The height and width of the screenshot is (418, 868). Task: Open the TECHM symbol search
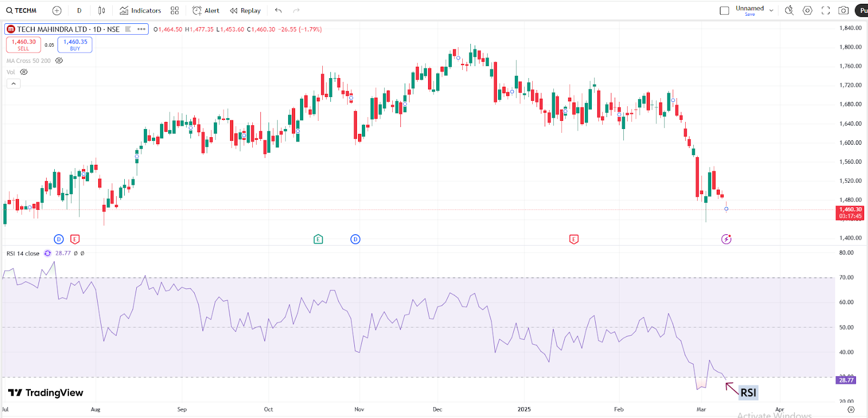pyautogui.click(x=22, y=10)
